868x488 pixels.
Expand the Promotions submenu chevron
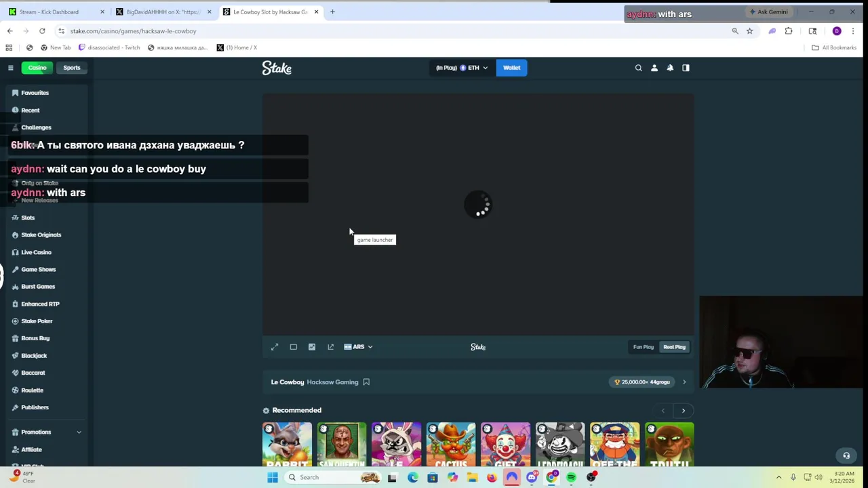click(x=79, y=432)
